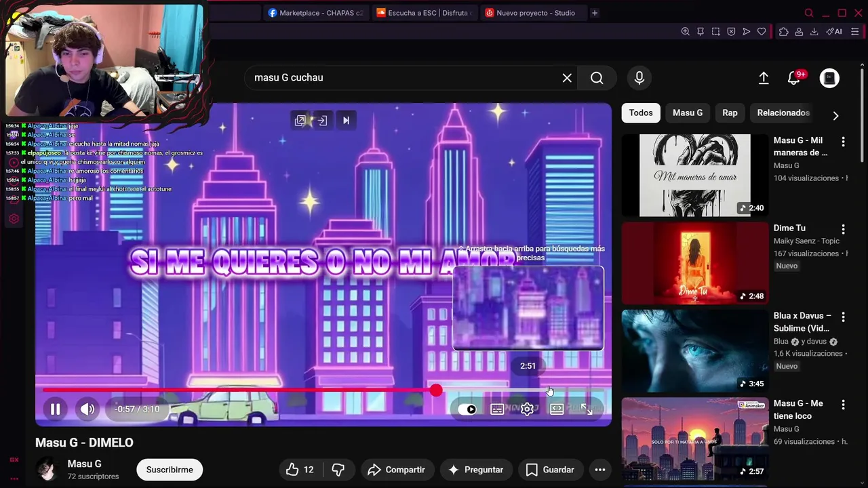Viewport: 868px width, 488px height.
Task: Run search with magnifier button
Action: click(597, 78)
